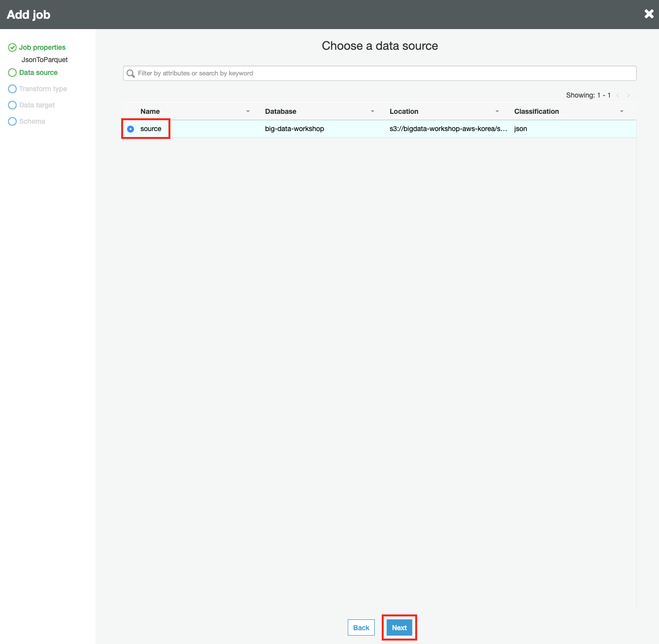Open the Classification column sort dropdown
Screen dimensions: 659x644
click(622, 111)
